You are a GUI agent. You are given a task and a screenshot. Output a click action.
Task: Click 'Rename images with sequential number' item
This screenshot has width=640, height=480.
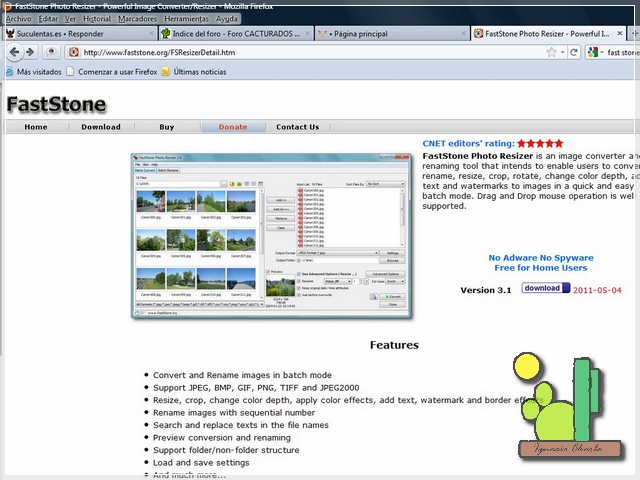[234, 413]
